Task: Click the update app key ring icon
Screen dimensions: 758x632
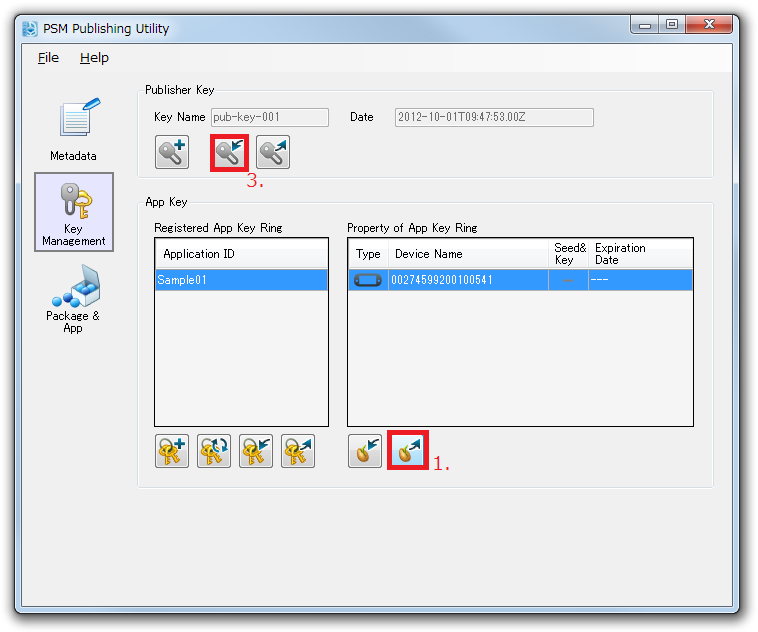Action: click(214, 452)
